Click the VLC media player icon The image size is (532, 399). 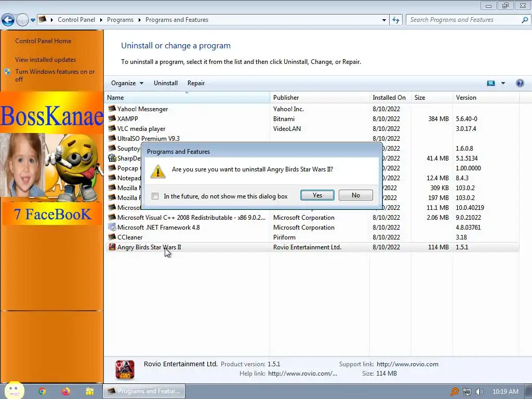coord(112,128)
